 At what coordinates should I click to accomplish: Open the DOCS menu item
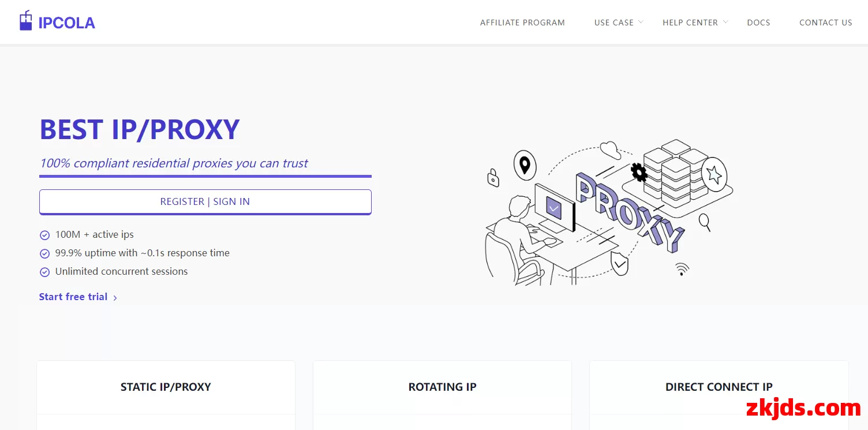point(758,23)
